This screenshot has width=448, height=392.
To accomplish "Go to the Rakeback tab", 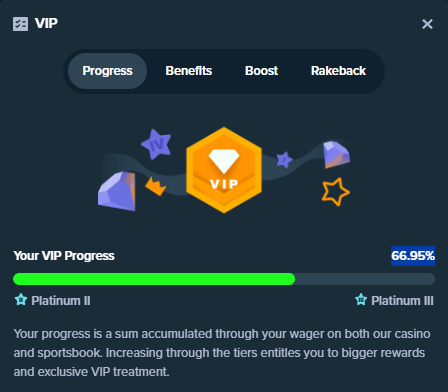I will 338,71.
